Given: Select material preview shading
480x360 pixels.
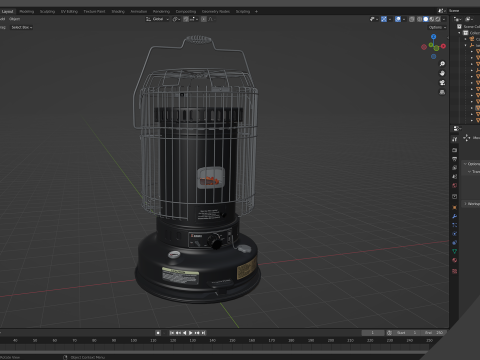Looking at the screenshot, I should (432, 19).
